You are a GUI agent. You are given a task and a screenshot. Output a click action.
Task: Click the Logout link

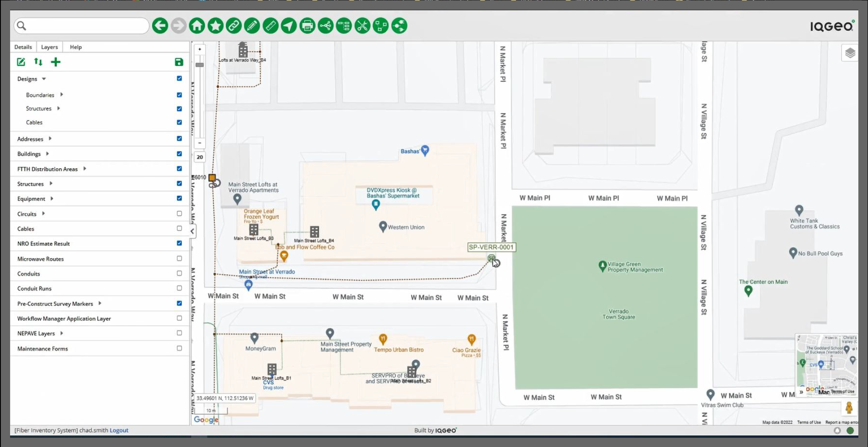point(119,430)
